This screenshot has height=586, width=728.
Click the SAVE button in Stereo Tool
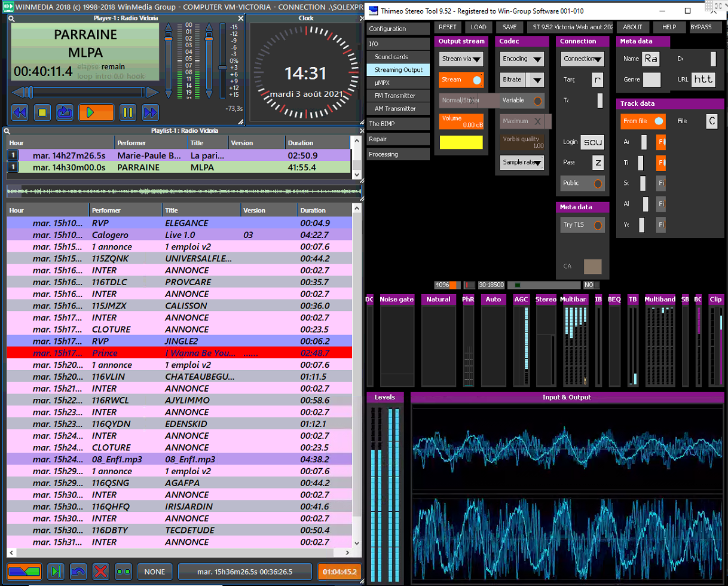(509, 27)
